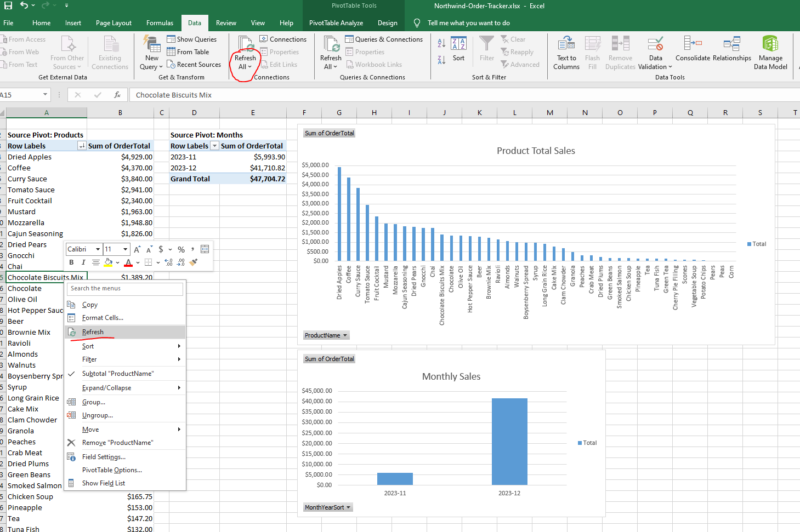
Task: Click the center align icon in mini toolbar
Action: (96, 262)
